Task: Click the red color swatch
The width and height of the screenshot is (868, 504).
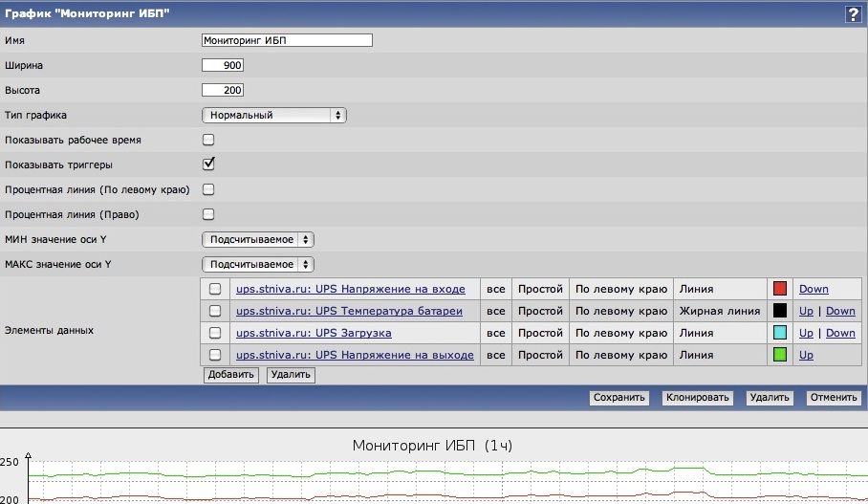Action: tap(779, 289)
